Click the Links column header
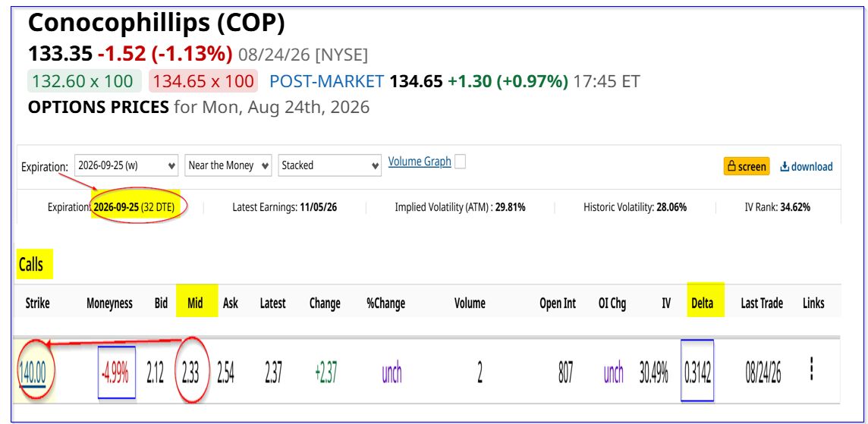This screenshot has height=424, width=868. [813, 303]
